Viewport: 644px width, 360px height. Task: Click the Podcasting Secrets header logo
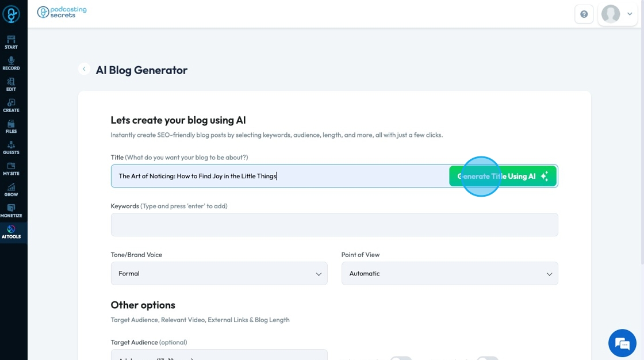pyautogui.click(x=62, y=13)
